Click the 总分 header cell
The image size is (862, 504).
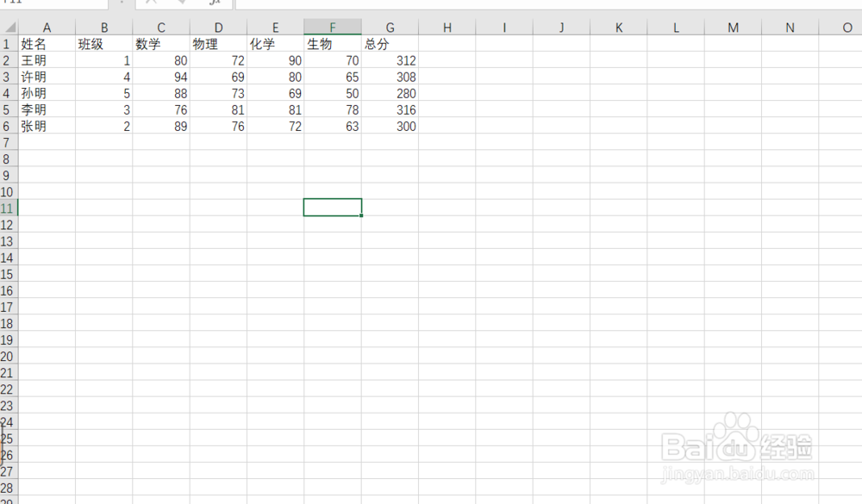point(390,43)
